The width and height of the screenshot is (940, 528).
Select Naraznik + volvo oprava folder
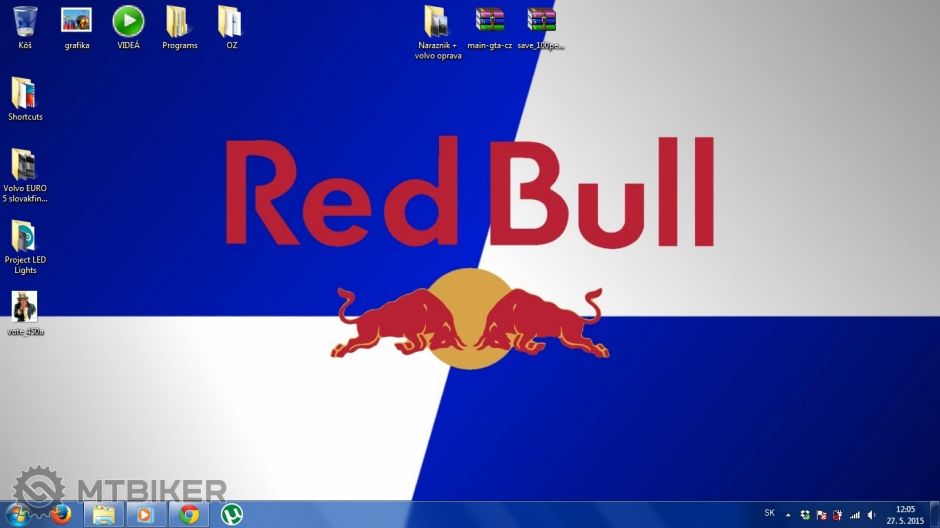[x=437, y=21]
